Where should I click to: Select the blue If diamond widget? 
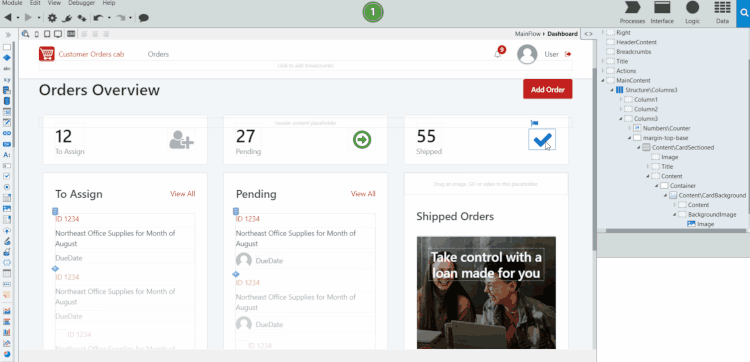pyautogui.click(x=7, y=58)
